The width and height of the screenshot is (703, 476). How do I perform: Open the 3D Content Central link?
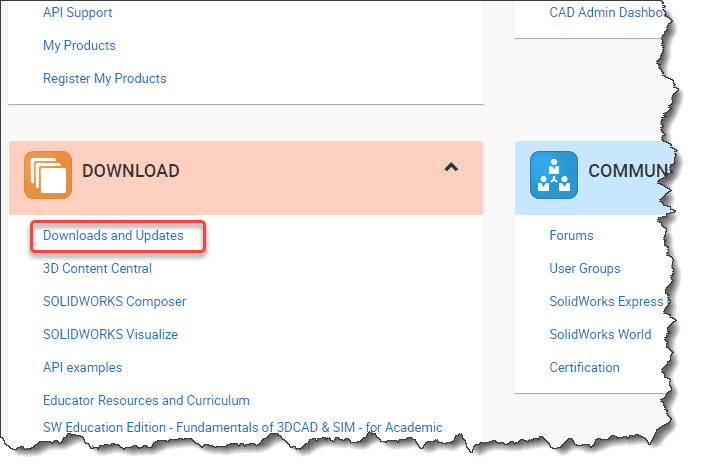(x=97, y=268)
